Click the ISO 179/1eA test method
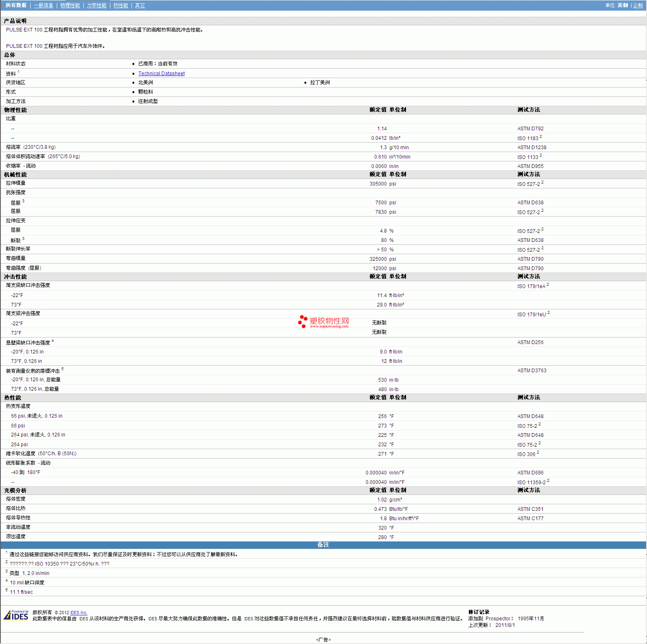The image size is (647, 644). click(x=533, y=286)
